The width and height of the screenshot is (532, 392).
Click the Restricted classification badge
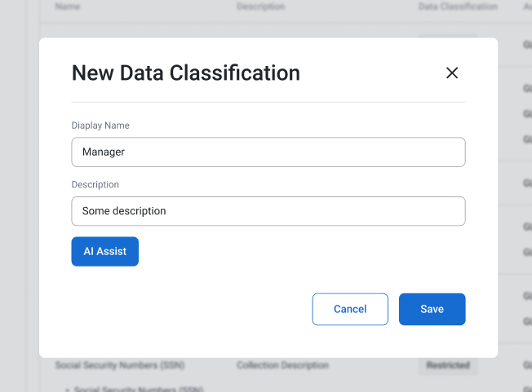click(448, 365)
